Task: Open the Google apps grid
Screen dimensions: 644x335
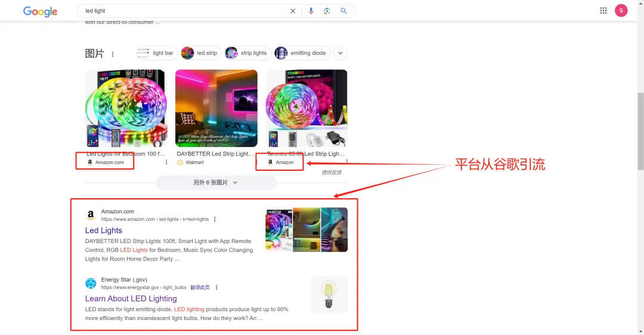Action: click(603, 11)
